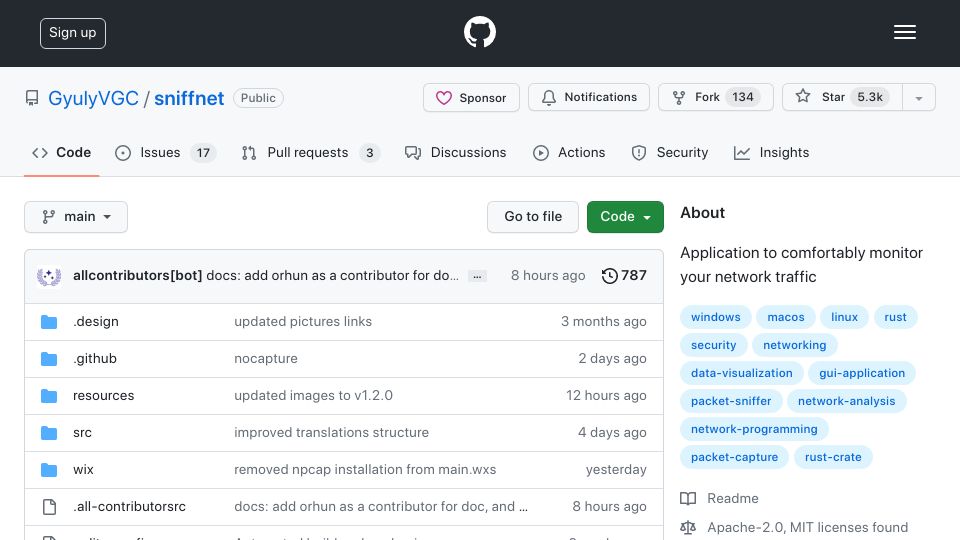960x540 pixels.
Task: Click the .github folder icon
Action: point(49,359)
